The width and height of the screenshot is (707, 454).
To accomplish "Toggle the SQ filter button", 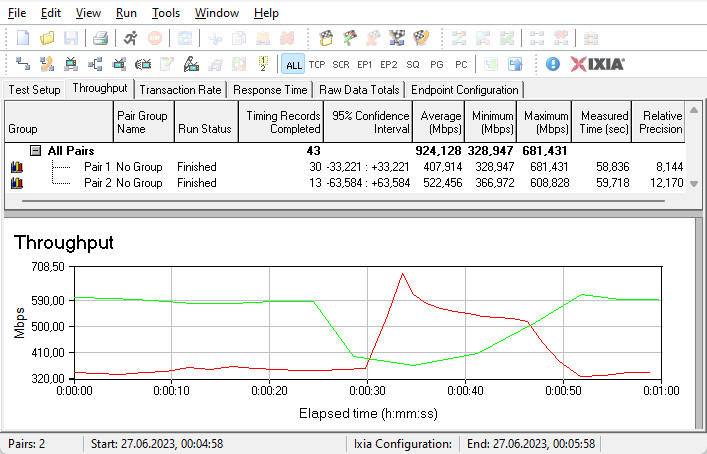I will tap(413, 64).
